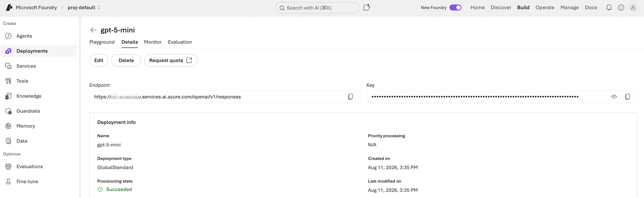Click the Succeeded provisioning state text
This screenshot has height=198, width=644.
point(119,189)
